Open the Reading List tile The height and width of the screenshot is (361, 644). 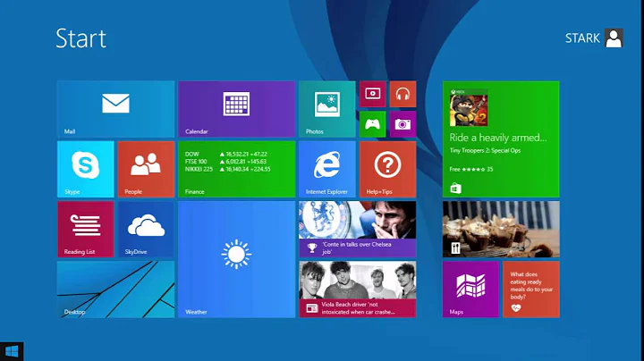[86, 230]
